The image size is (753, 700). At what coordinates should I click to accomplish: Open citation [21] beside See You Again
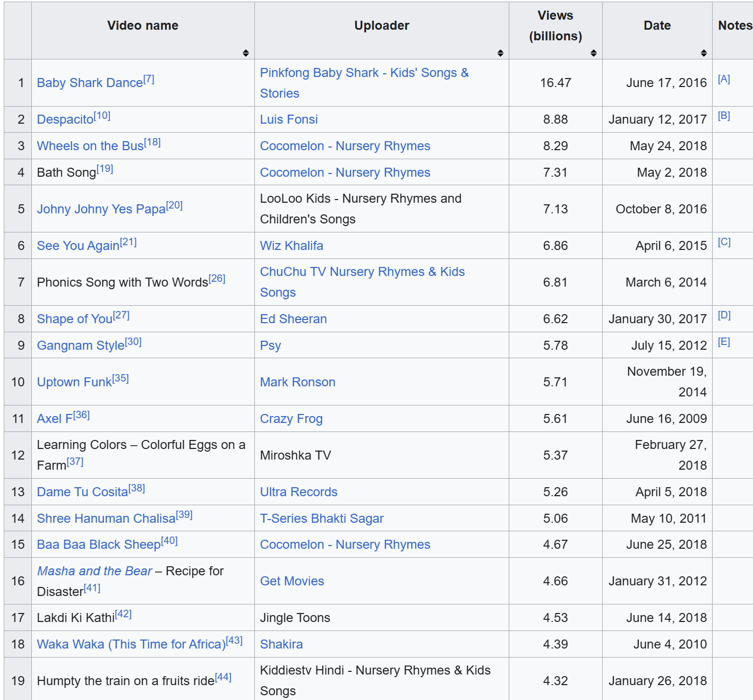click(128, 242)
